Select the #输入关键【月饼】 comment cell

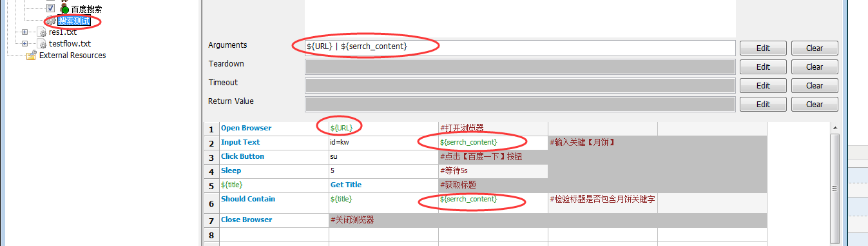(x=603, y=143)
